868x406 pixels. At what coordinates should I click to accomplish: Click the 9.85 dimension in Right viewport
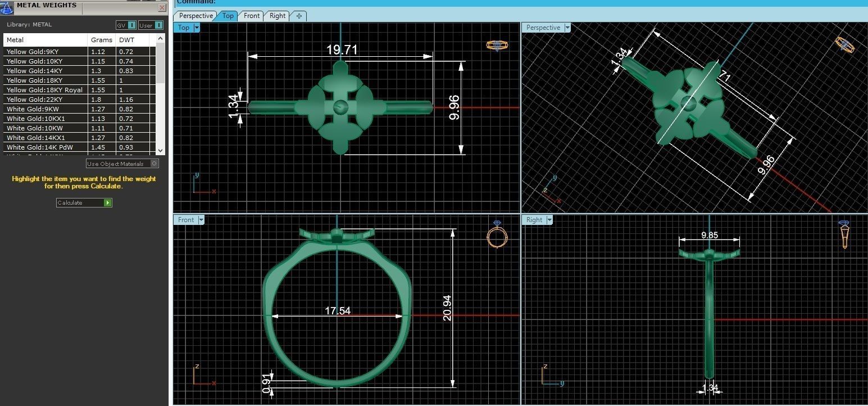click(710, 236)
